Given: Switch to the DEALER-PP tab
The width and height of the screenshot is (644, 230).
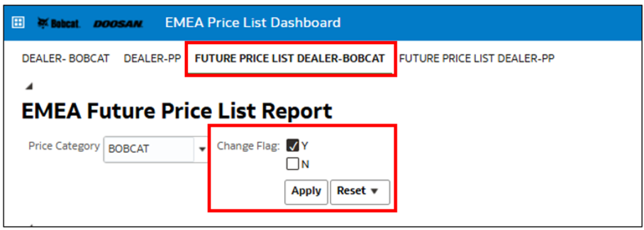Looking at the screenshot, I should click(x=152, y=59).
